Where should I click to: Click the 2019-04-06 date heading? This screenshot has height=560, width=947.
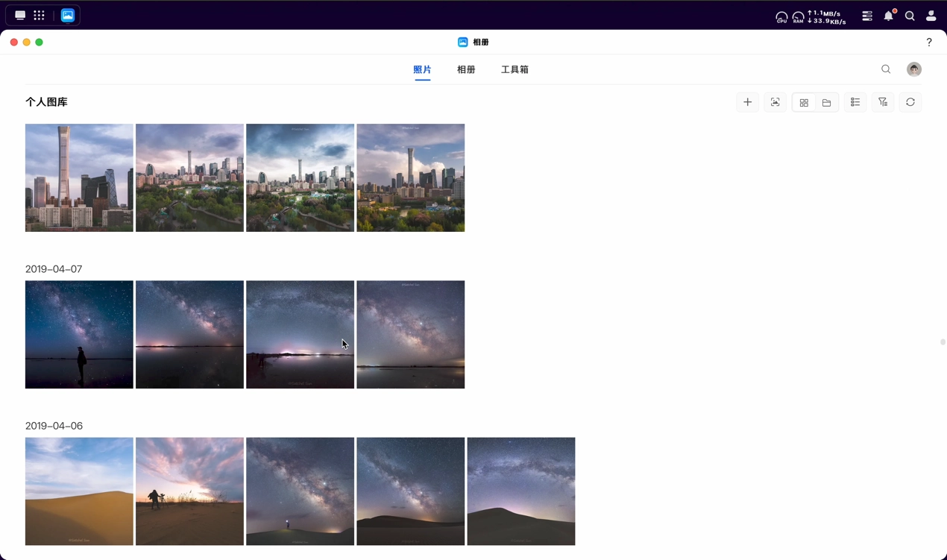(54, 426)
